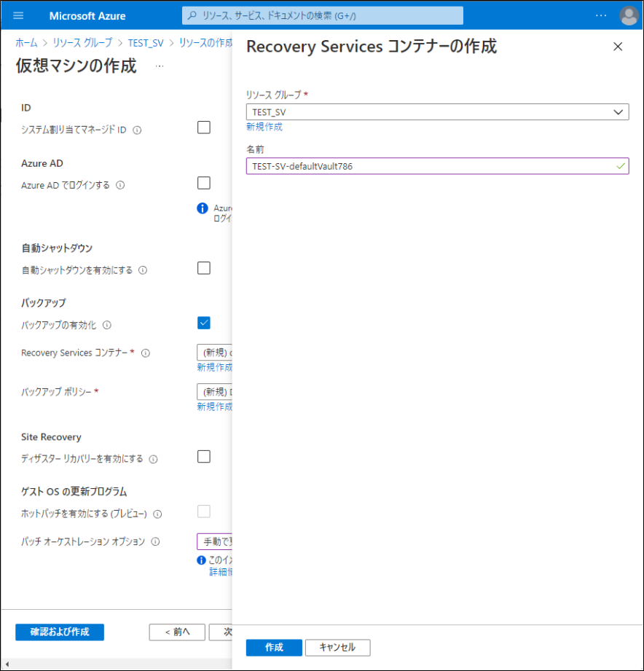Enable 自動シャットダウンを有効にする checkbox
Viewport: 644px width, 671px height.
click(204, 268)
